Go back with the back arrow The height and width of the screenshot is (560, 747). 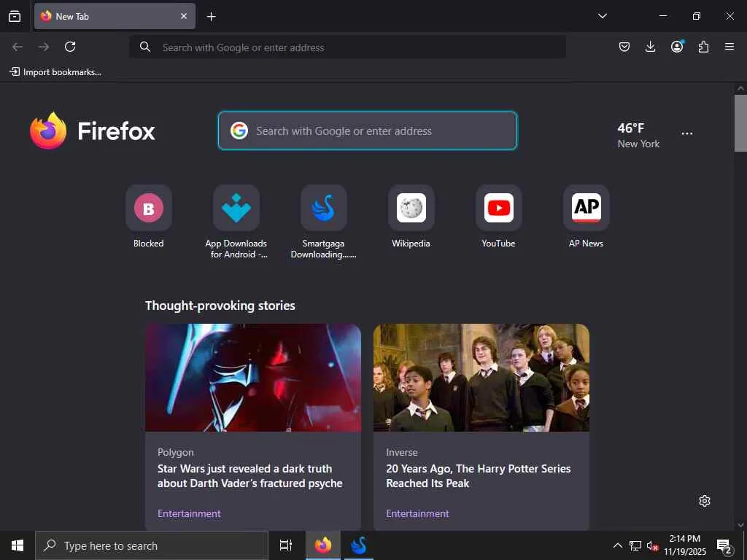18,47
